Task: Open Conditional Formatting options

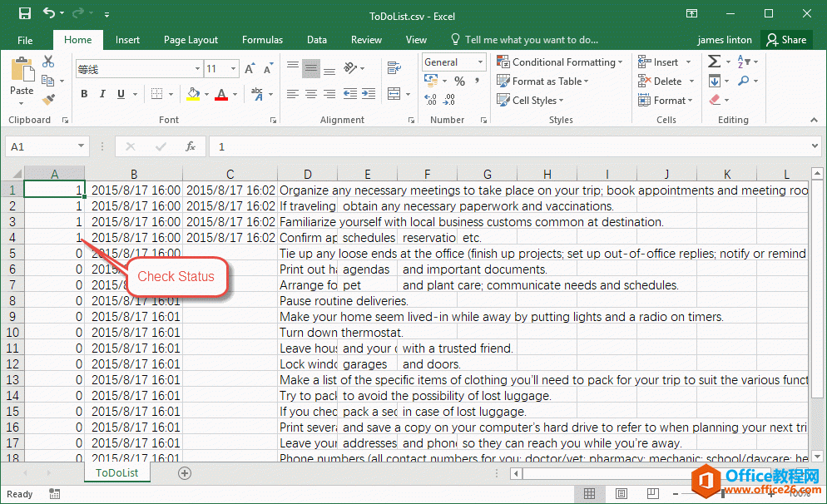Action: click(x=559, y=62)
